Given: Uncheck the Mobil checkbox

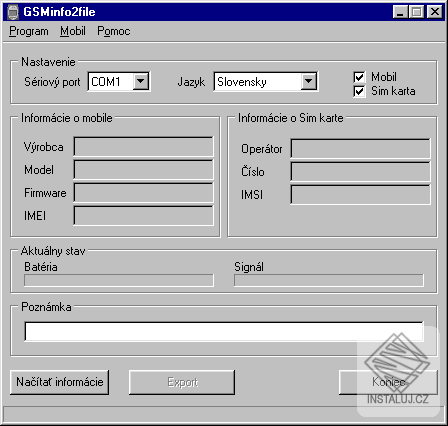Looking at the screenshot, I should coord(359,77).
